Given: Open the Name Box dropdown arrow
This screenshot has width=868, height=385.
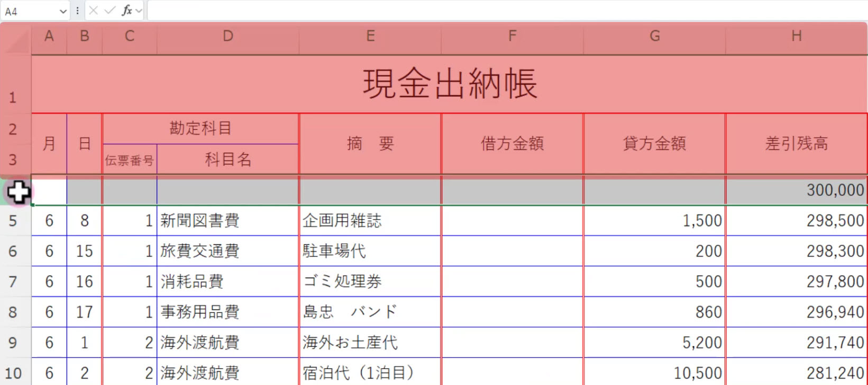Looking at the screenshot, I should click(63, 11).
